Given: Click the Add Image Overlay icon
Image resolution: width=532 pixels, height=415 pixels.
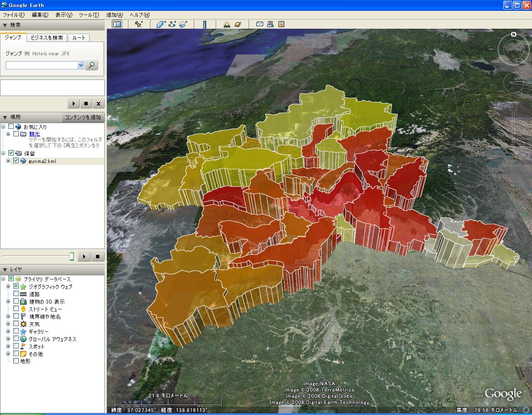Looking at the screenshot, I should pyautogui.click(x=183, y=24).
